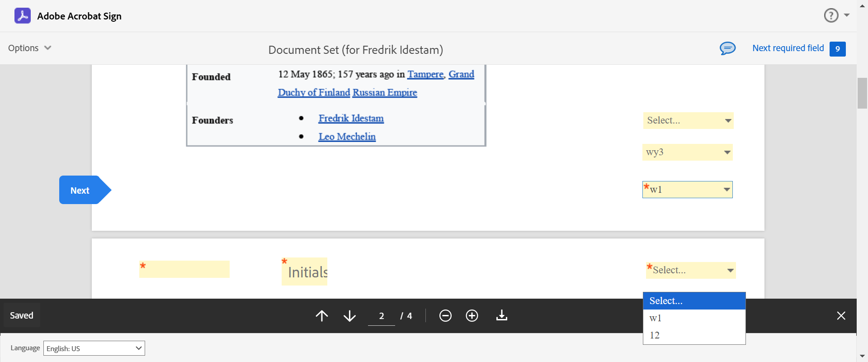Choose 12 option in open dropdown list
Image resolution: width=868 pixels, height=362 pixels.
[x=694, y=335]
